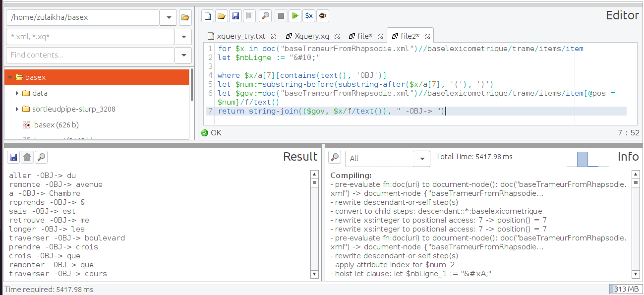The height and width of the screenshot is (295, 644).
Task: Place cursor in 'let $nbLigne' code line
Action: (x=269, y=58)
